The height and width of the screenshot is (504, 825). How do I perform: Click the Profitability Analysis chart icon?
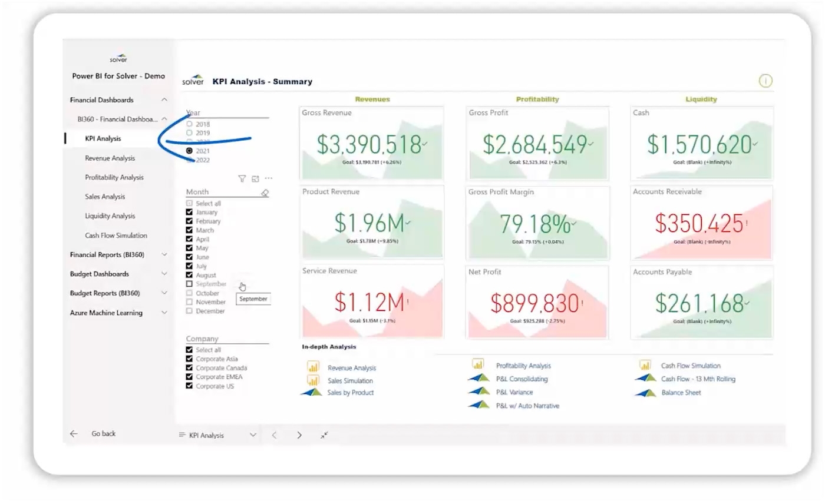(478, 364)
